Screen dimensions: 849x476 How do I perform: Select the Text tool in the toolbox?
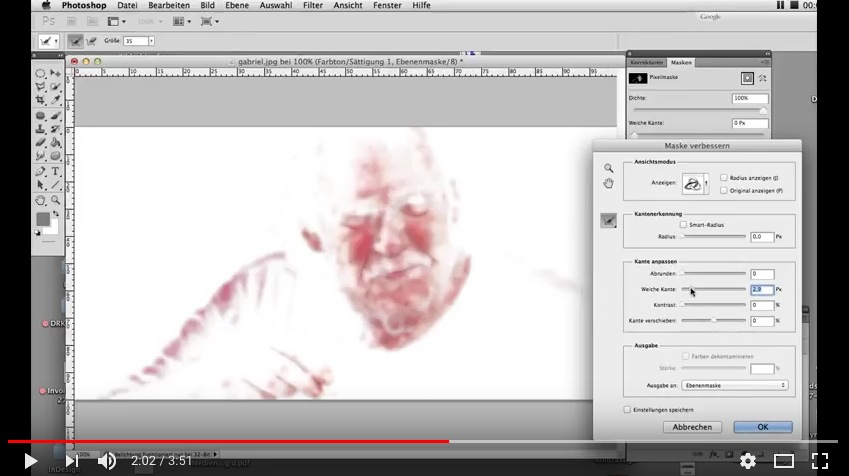55,170
